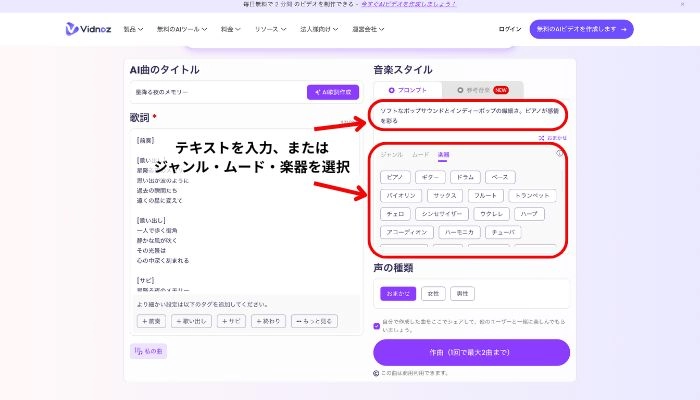Click inside the lyrics text area
Screen dimensions: 700x400
[x=245, y=210]
